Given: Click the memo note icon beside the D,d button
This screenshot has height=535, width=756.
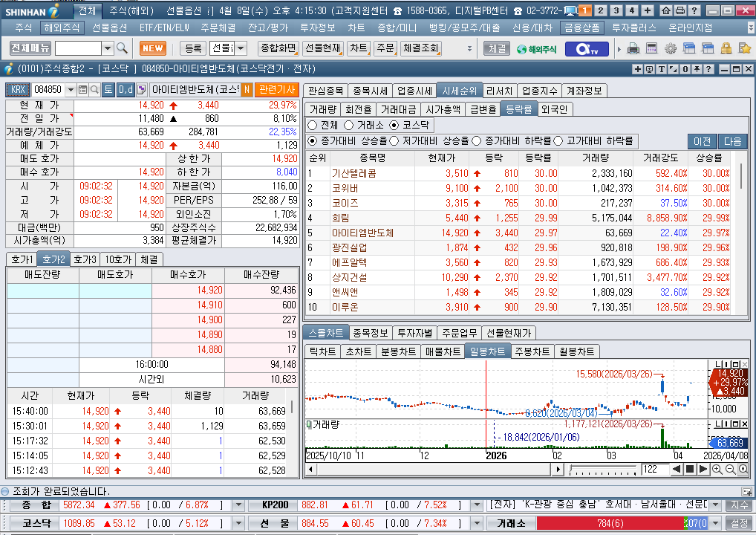Looking at the screenshot, I should 141,90.
